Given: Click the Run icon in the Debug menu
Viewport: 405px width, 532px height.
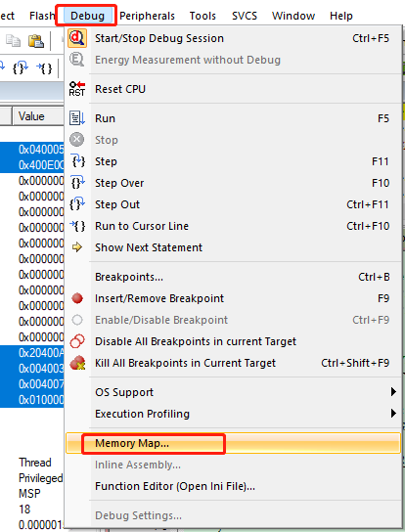Looking at the screenshot, I should 77,118.
